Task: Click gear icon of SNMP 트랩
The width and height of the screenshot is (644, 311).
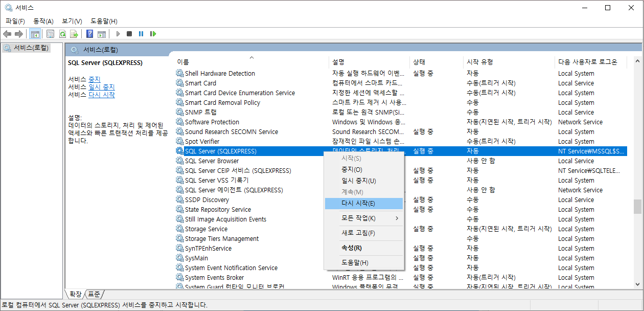Action: [179, 112]
